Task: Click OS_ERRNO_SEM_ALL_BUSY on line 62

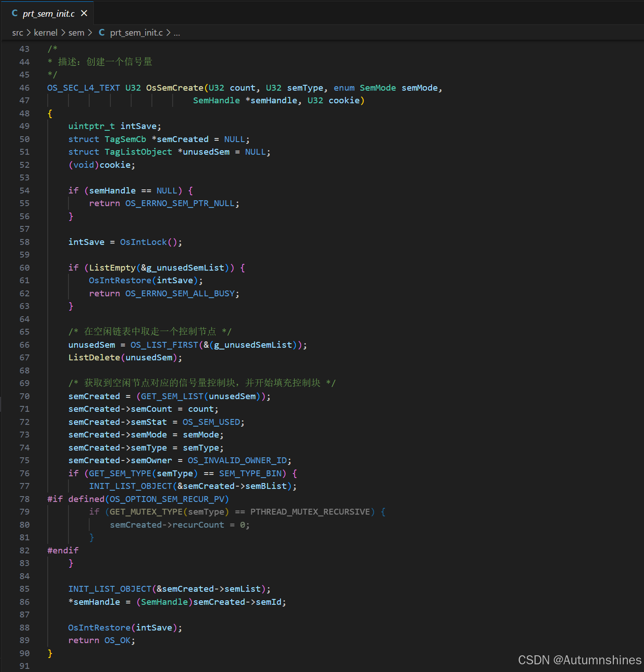Action: point(180,294)
